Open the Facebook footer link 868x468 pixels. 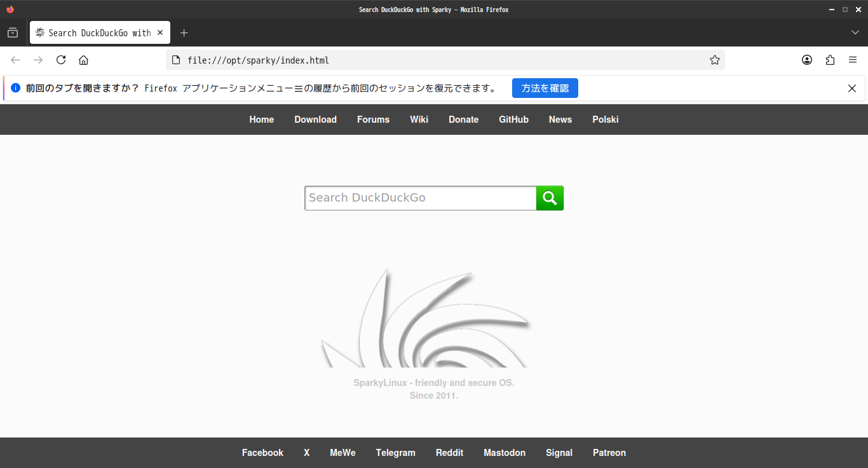263,453
